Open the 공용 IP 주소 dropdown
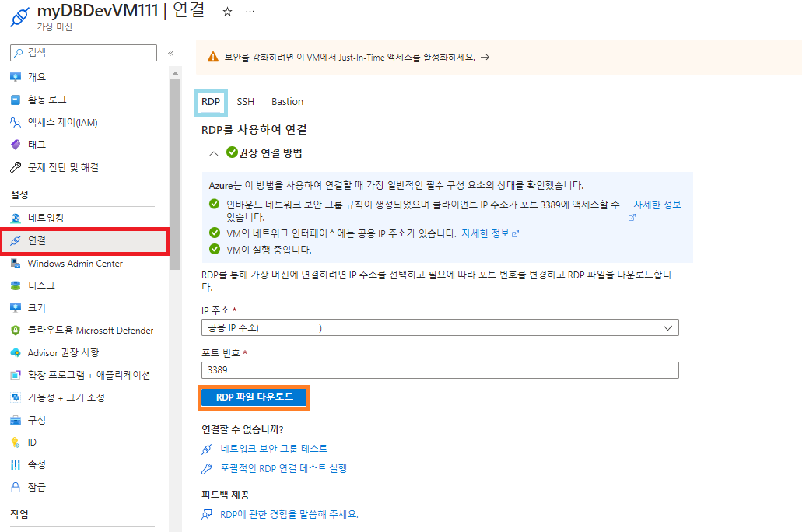This screenshot has width=802, height=532. [x=440, y=327]
